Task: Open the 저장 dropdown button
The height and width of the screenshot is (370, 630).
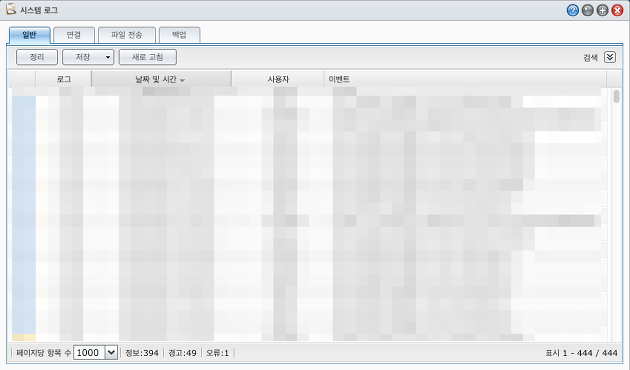Action: pyautogui.click(x=88, y=57)
